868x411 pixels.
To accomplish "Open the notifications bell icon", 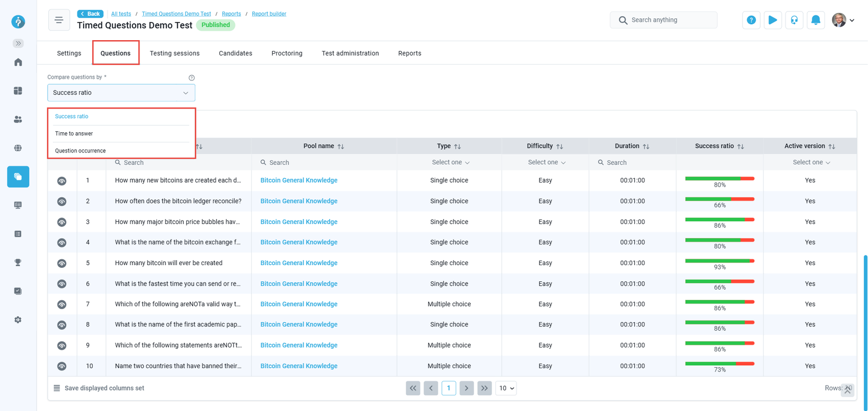I will pyautogui.click(x=815, y=20).
